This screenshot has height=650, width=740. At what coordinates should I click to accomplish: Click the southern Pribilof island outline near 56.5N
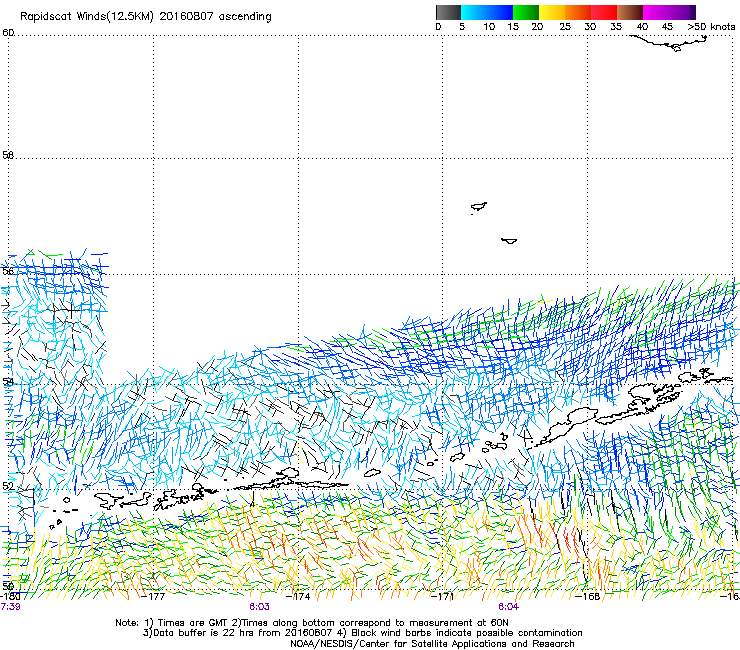[x=509, y=241]
